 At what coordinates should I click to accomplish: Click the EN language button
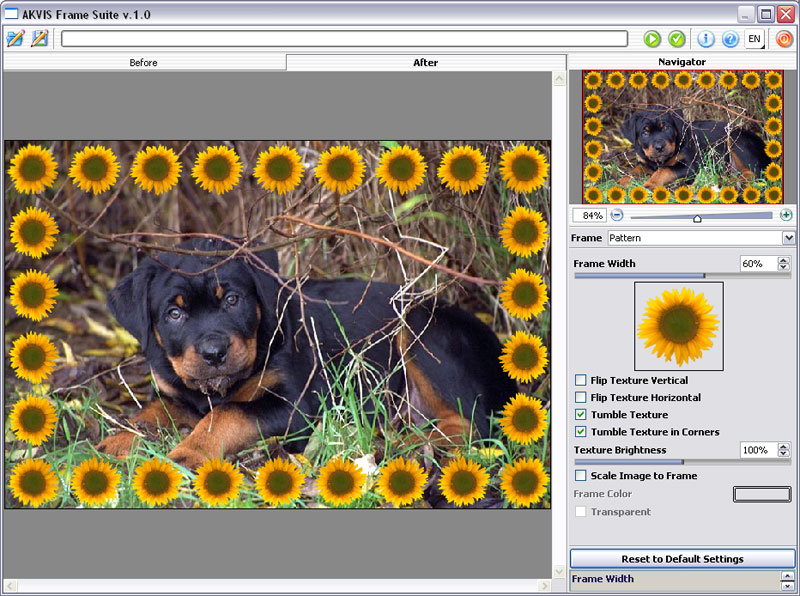[x=755, y=39]
